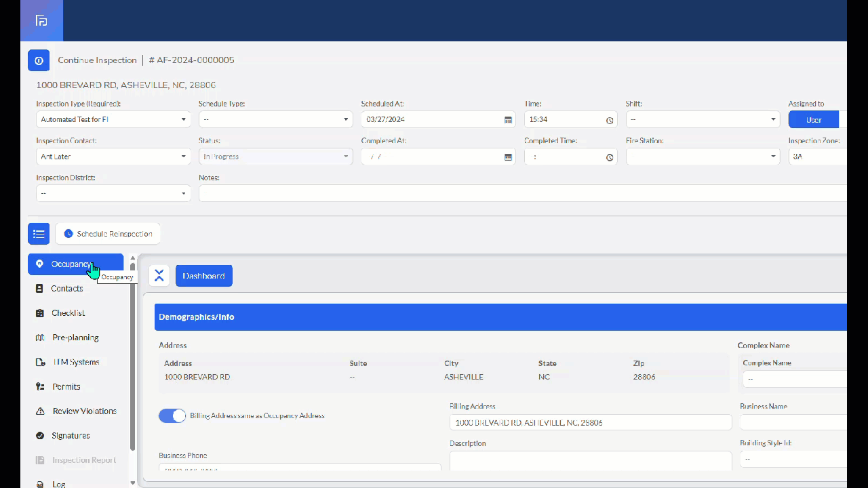This screenshot has width=868, height=488.
Task: Click the Notes input field
Action: pyautogui.click(x=523, y=193)
